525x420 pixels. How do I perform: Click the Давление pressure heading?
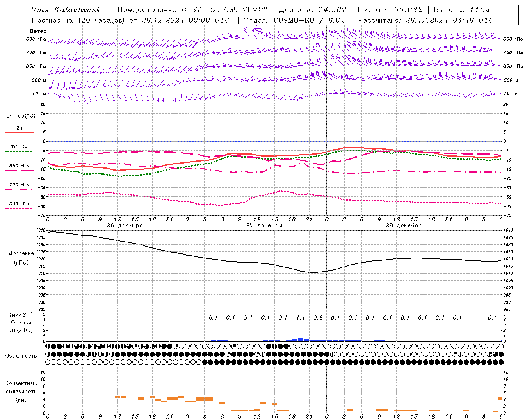[x=21, y=253]
